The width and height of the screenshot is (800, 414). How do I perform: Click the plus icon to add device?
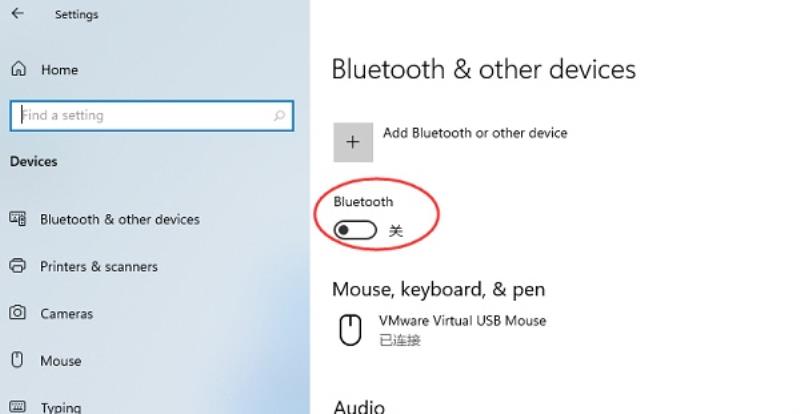pyautogui.click(x=353, y=142)
